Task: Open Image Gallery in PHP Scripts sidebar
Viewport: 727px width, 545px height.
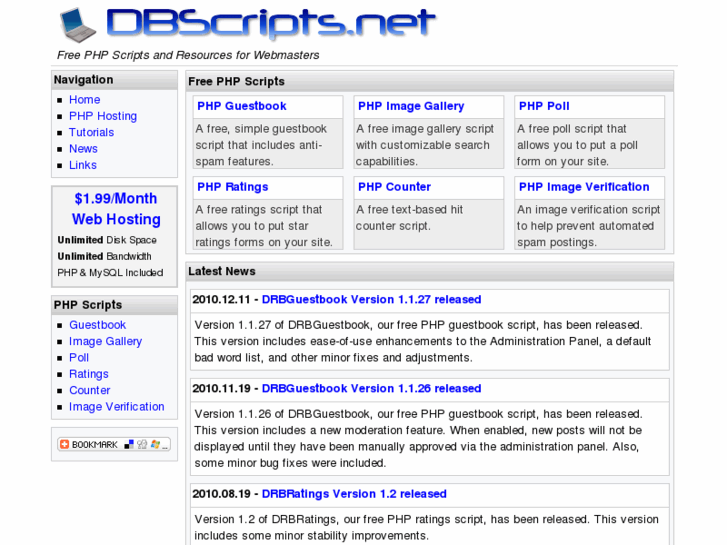Action: point(105,341)
